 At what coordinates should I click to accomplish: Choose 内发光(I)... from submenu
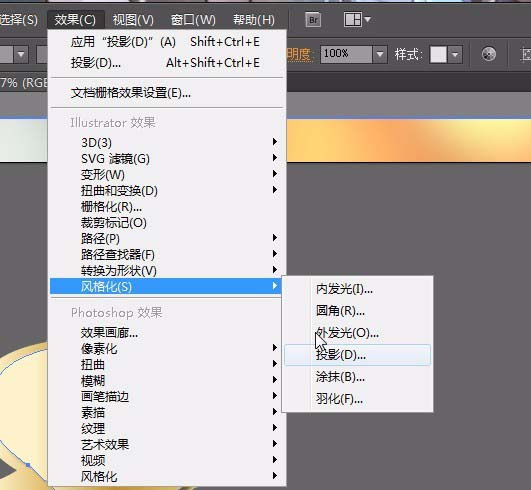(358, 289)
